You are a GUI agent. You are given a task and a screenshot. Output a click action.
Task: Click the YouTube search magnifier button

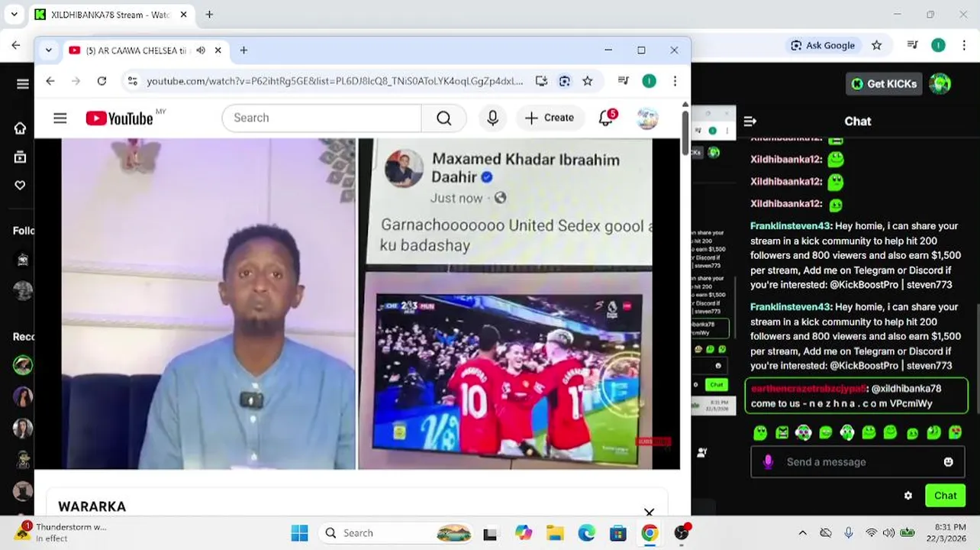point(443,118)
